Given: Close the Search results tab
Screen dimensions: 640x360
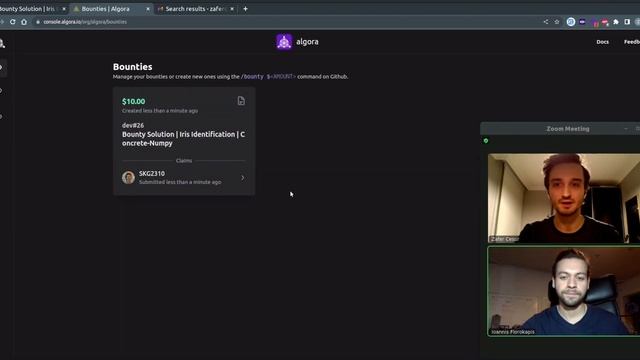Looking at the screenshot, I should 232,9.
